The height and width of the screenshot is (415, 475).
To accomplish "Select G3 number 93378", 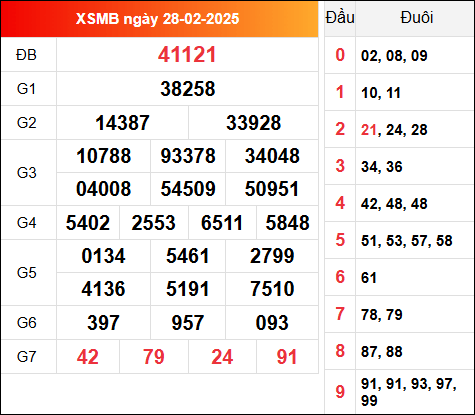I will pyautogui.click(x=188, y=156).
